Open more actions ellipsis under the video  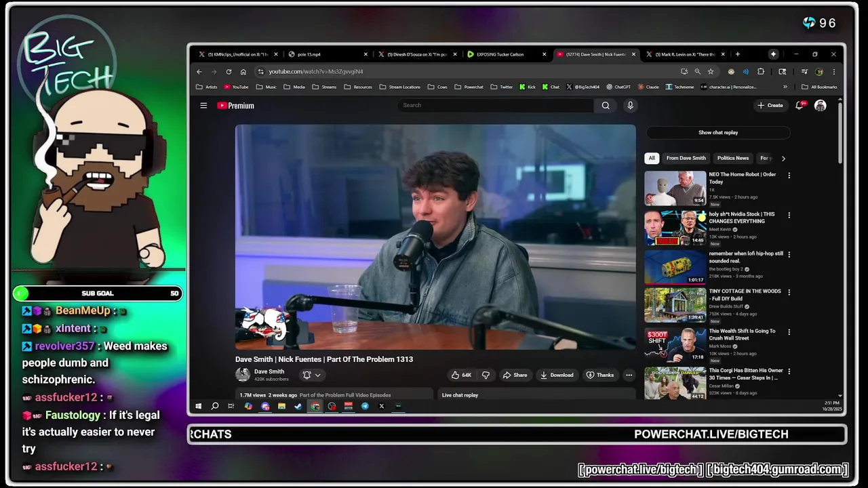tap(629, 375)
